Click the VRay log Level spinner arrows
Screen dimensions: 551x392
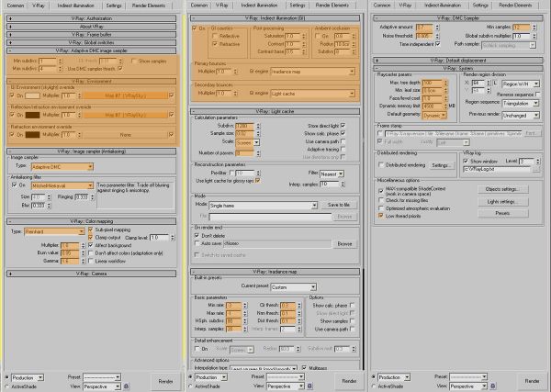tap(537, 162)
